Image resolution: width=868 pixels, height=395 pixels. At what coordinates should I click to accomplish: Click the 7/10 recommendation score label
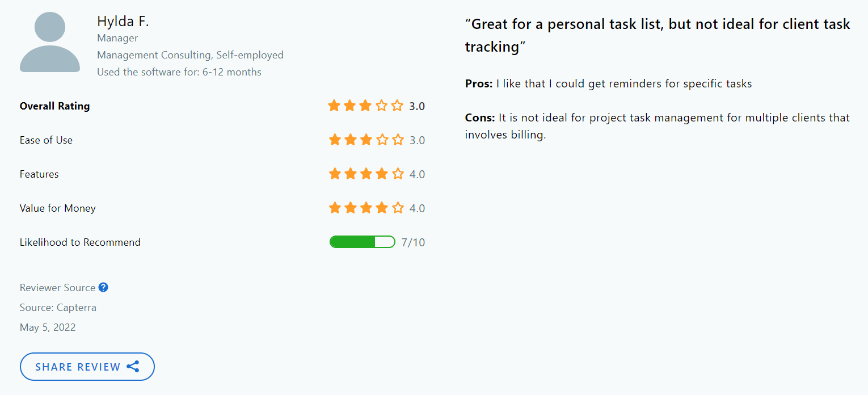414,242
